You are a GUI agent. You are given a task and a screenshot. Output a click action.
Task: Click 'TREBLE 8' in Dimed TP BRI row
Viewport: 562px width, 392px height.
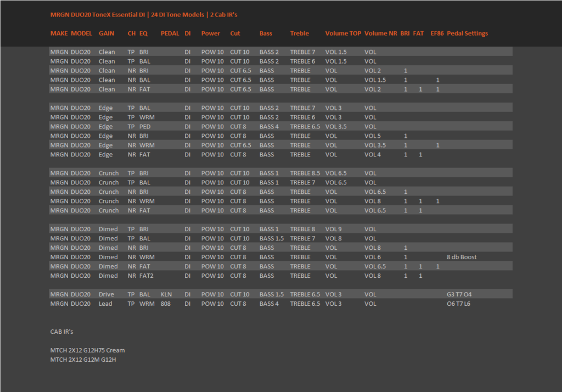(302, 229)
